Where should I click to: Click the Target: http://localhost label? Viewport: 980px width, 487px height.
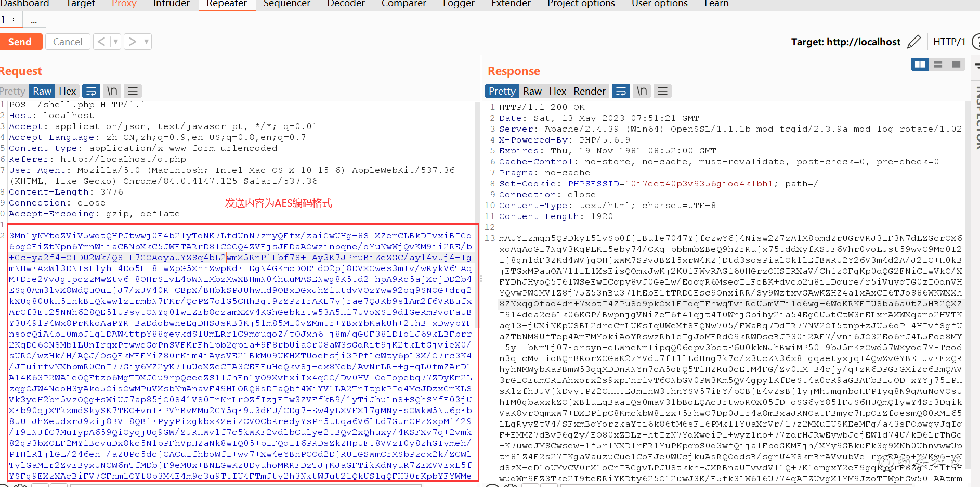(845, 42)
